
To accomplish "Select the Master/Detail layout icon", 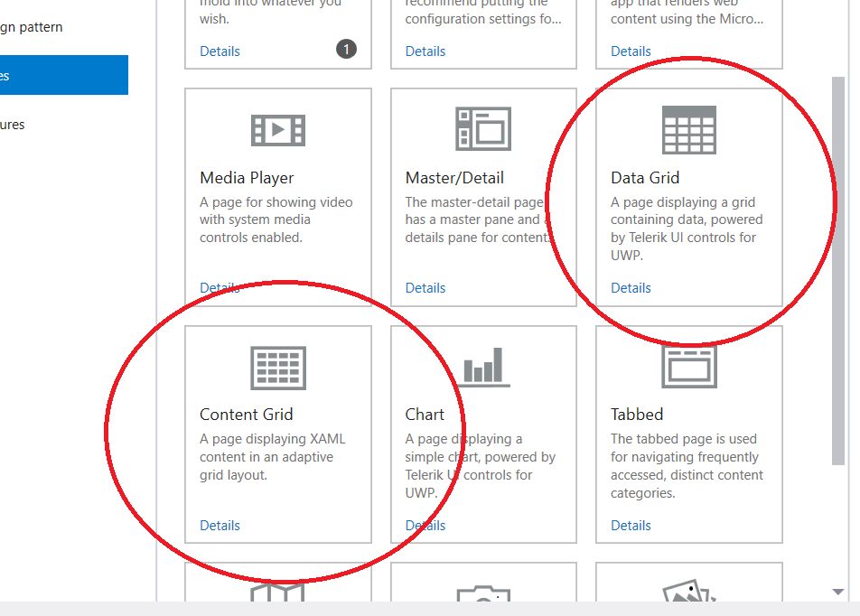I will [x=483, y=129].
